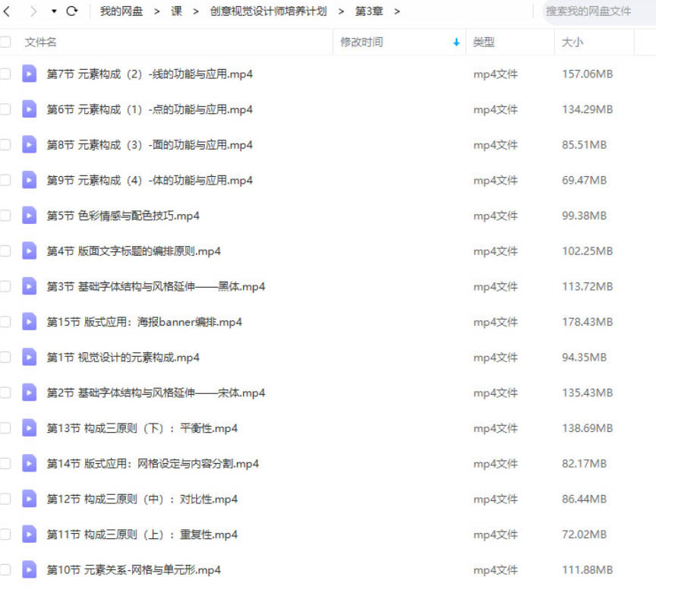Toggle the select-all checkbox in header
The width and height of the screenshot is (700, 599).
(x=5, y=42)
